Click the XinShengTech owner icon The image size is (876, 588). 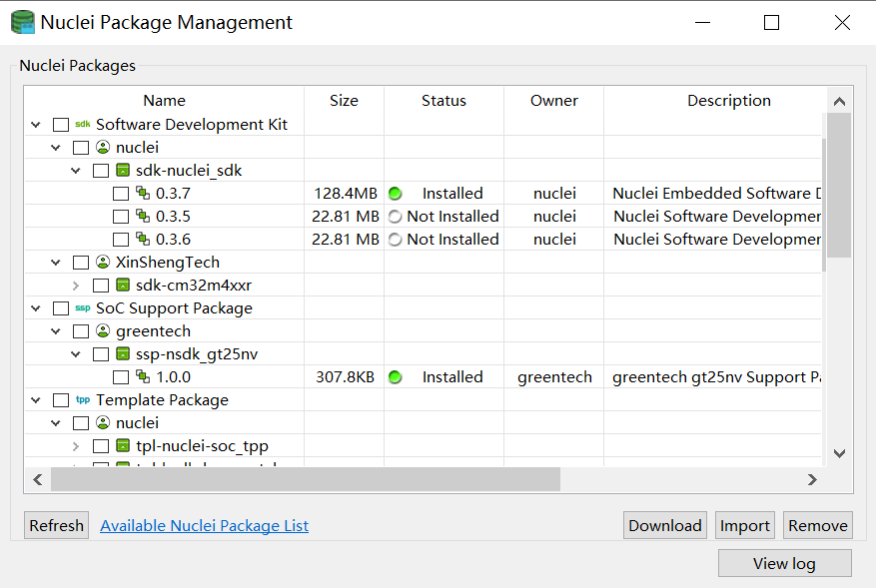103,262
